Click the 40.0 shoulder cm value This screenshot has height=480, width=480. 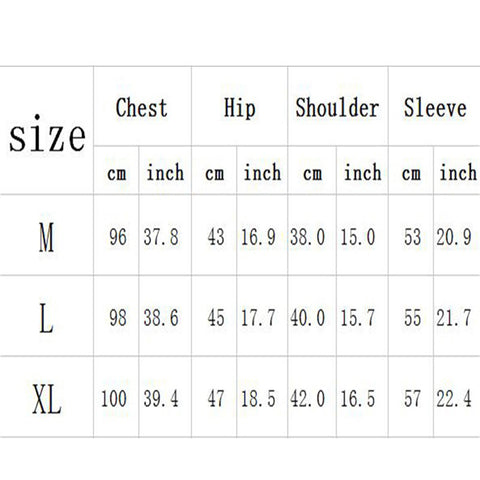tap(307, 318)
